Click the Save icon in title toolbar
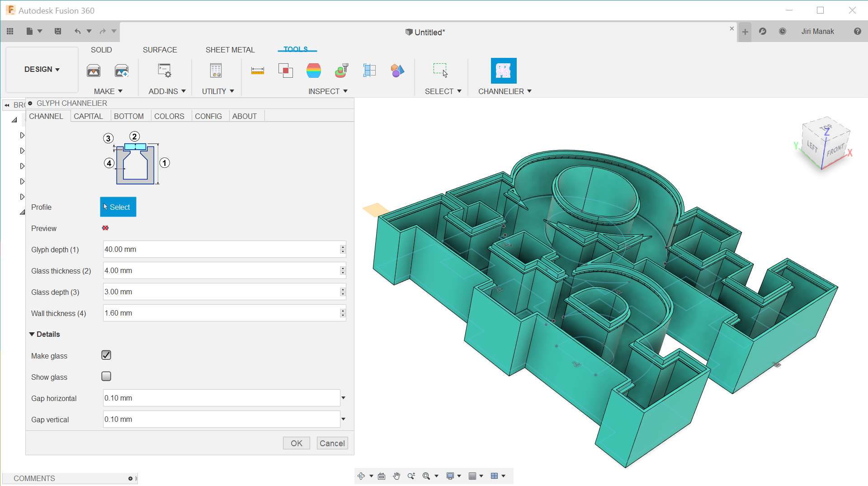Screen dimensions: 868x486 (58, 31)
